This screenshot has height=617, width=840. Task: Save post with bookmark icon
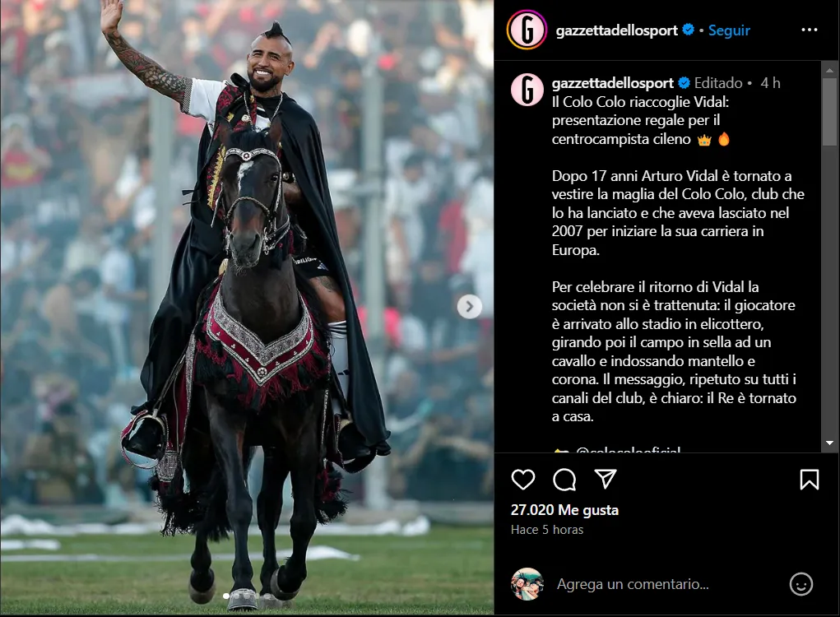[x=809, y=480]
